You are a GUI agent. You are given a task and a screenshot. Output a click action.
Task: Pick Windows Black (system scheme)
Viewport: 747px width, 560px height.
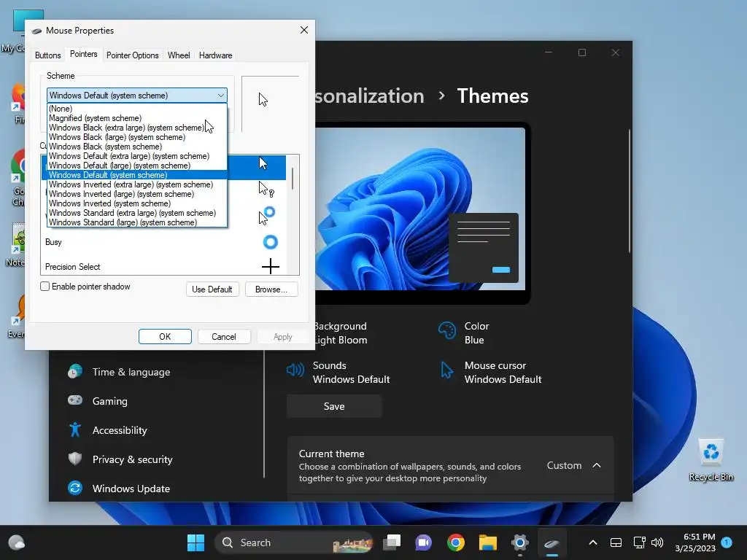coord(137,147)
